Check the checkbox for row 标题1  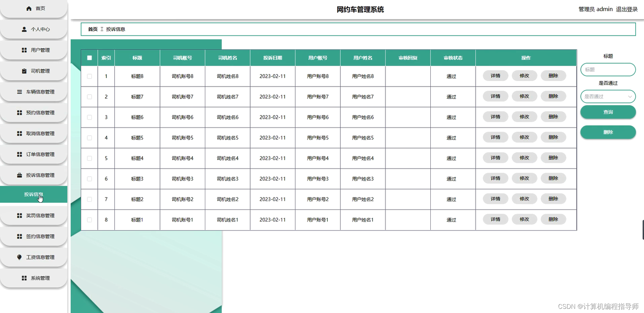[x=89, y=220]
